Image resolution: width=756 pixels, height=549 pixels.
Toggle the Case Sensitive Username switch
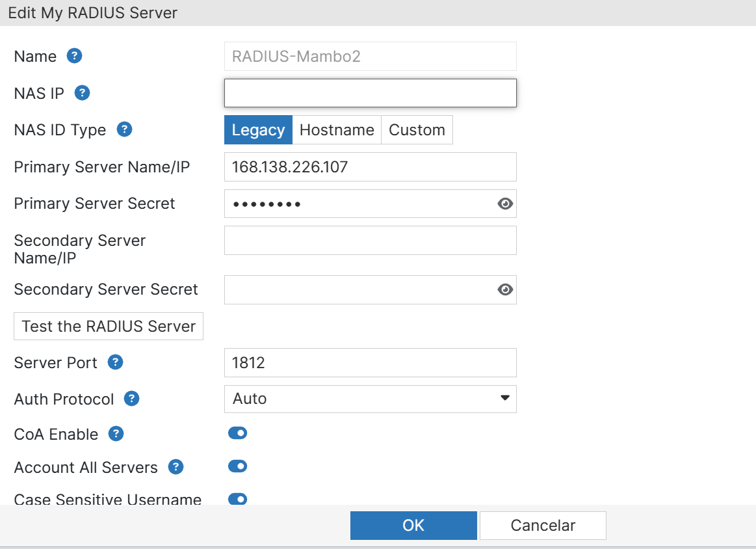(237, 499)
